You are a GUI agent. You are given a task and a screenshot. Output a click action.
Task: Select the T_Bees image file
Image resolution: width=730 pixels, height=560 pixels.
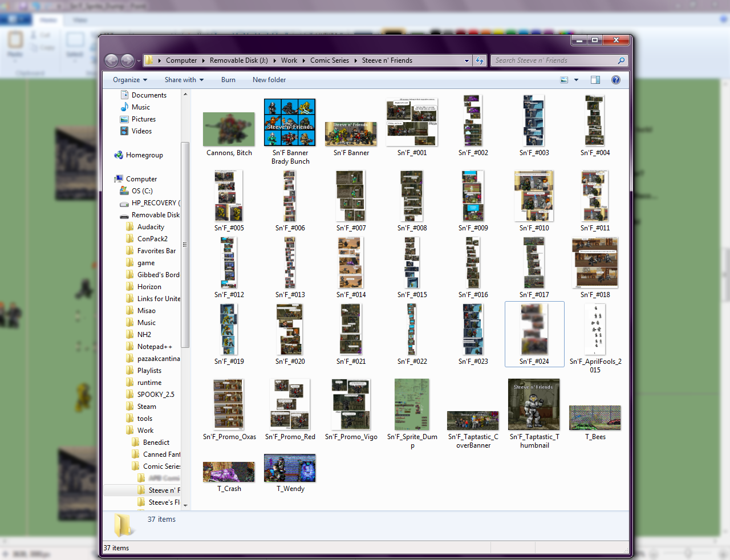coord(595,423)
